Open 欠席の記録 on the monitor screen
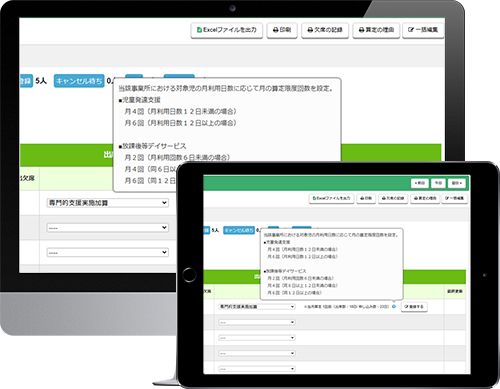 (x=325, y=30)
